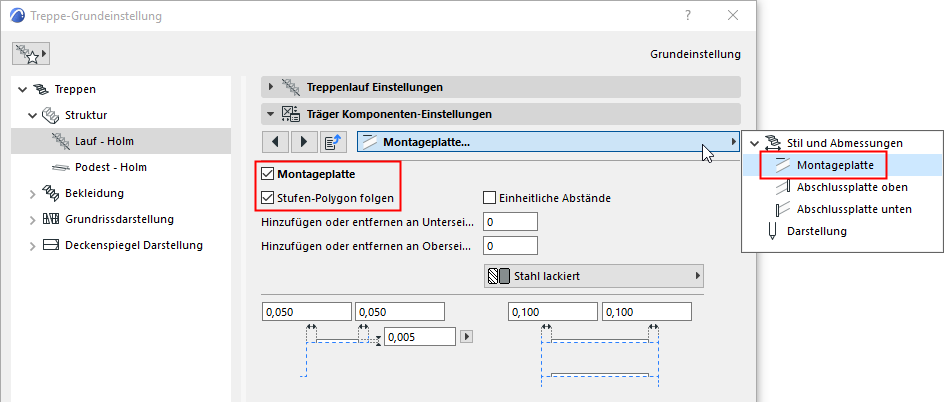Click the first 0,100 dimension field
This screenshot has width=944, height=402.
553,312
